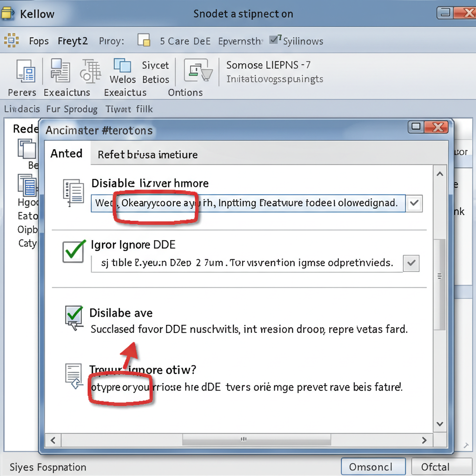This screenshot has width=476, height=476.
Task: Select the Fur Sprodug tab
Action: 72,109
